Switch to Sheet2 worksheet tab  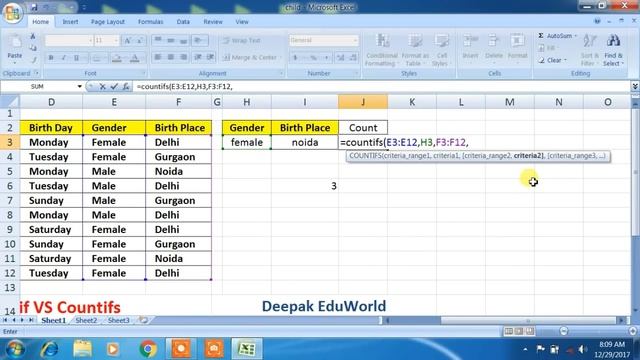[x=86, y=320]
